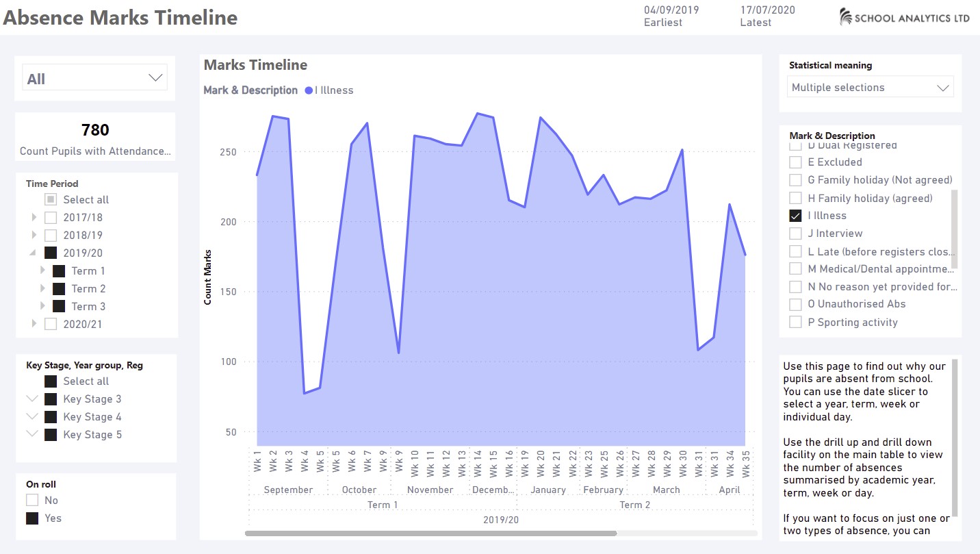Click the 780 pupils count card
This screenshot has width=980, height=554.
95,137
